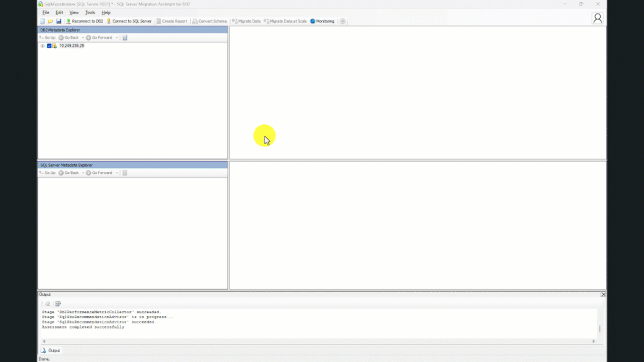Click the 'Db2PerformanceMetricCollector' succeeded output line
Screen dimensions: 644x362
pos(101,312)
